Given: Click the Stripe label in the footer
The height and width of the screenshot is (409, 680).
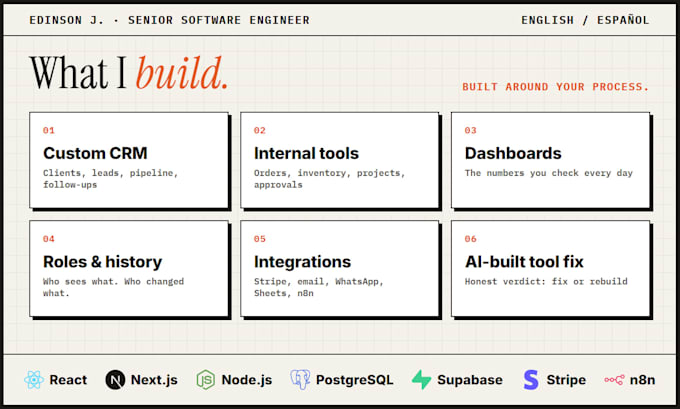Looking at the screenshot, I should point(566,380).
